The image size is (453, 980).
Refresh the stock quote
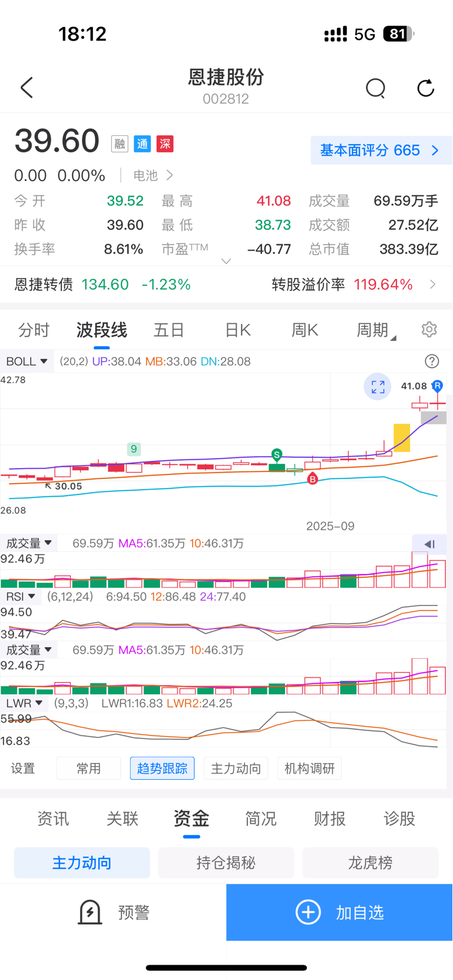click(425, 88)
